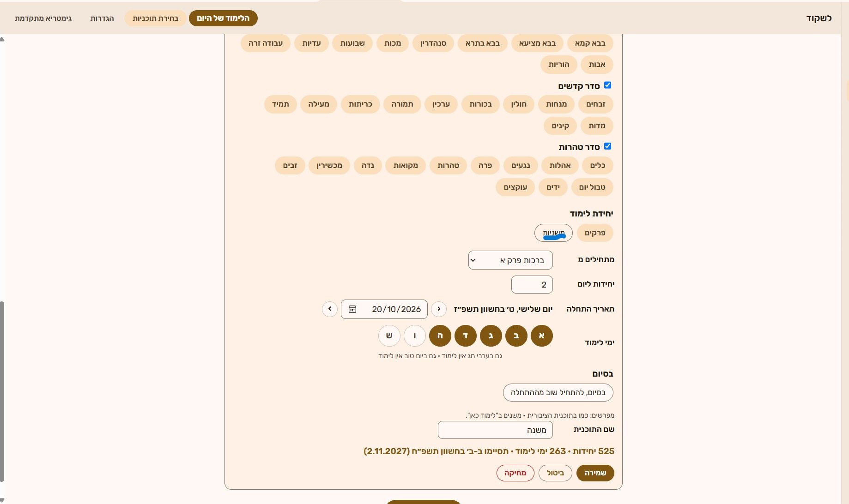Toggle study day ש

pyautogui.click(x=389, y=336)
